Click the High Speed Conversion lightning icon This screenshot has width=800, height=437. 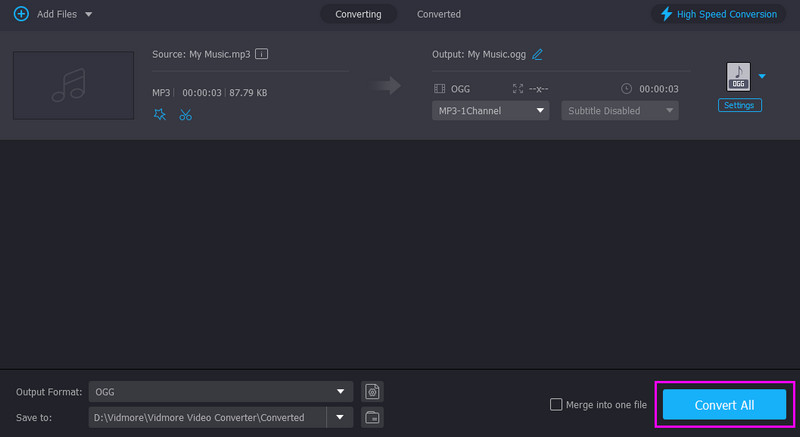coord(666,14)
